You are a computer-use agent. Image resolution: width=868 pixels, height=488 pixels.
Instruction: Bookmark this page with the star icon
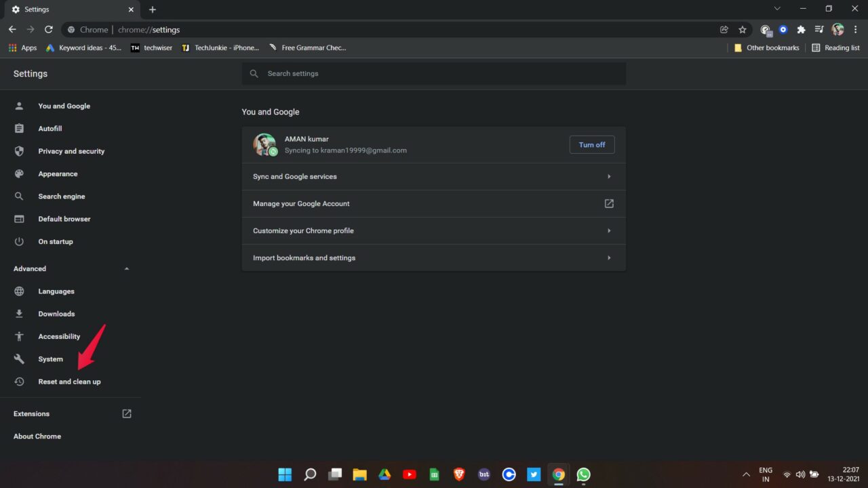(743, 30)
